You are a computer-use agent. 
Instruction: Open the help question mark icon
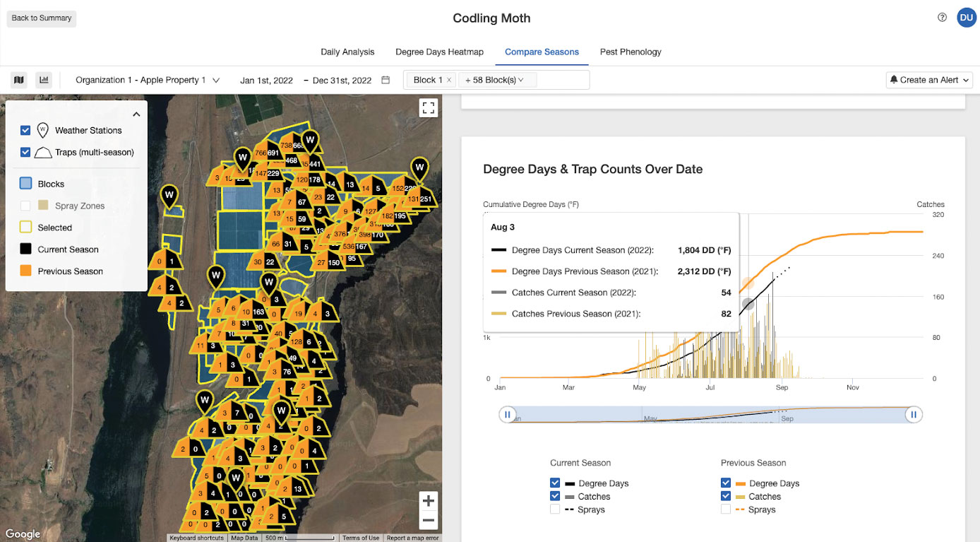(942, 18)
